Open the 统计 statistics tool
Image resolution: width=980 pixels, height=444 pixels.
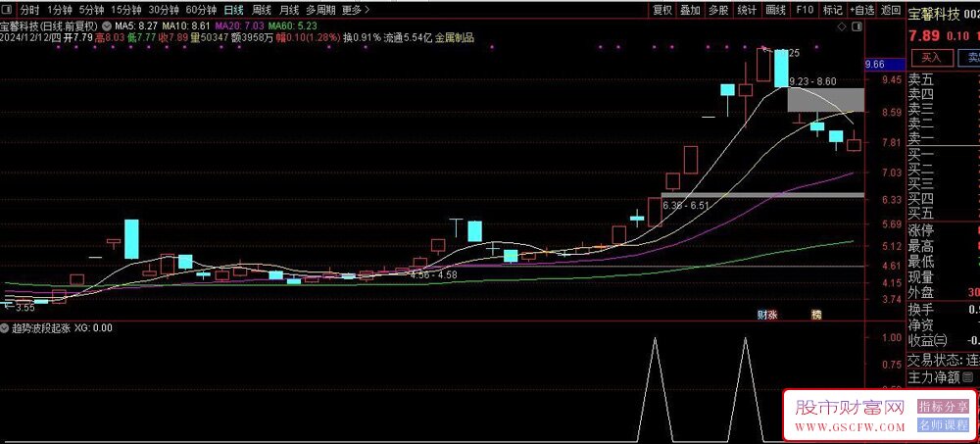(x=747, y=10)
